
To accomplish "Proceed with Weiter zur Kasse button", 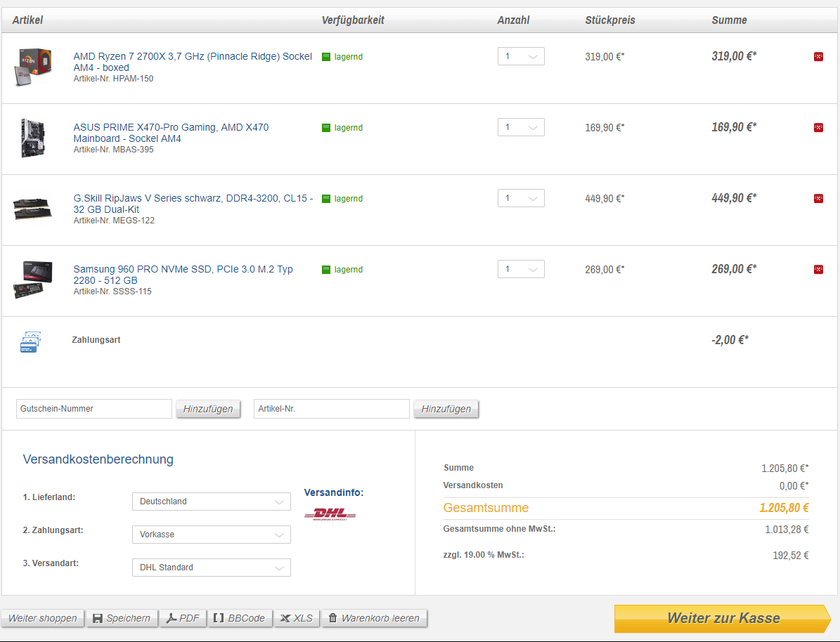I will [723, 618].
